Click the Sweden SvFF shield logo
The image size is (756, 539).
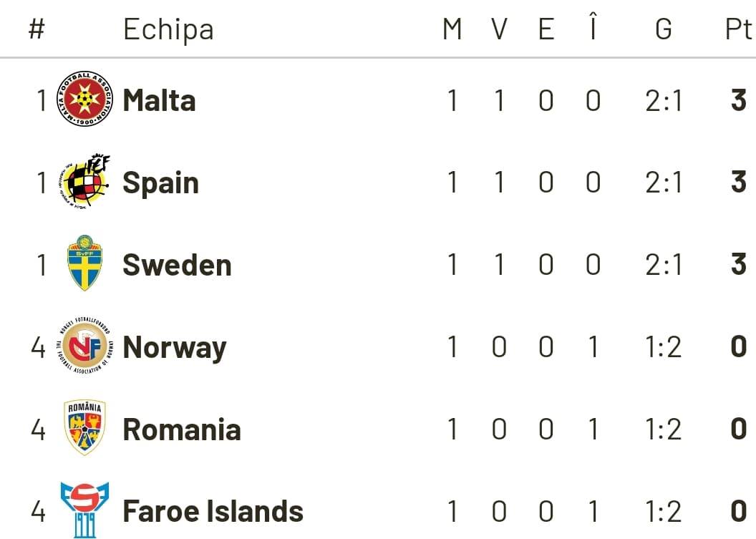coord(84,263)
